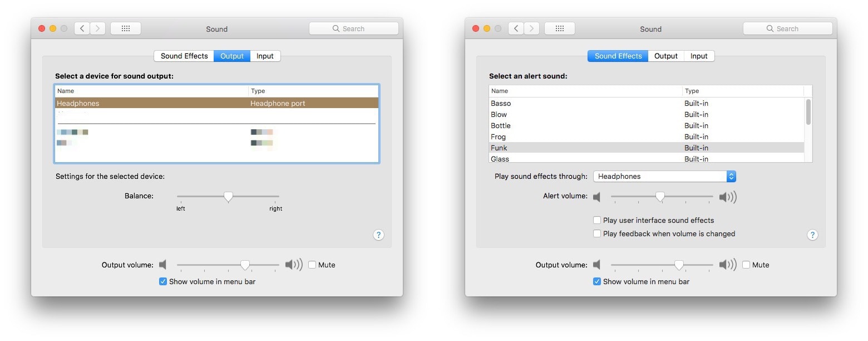Select Frog alert sound
Image resolution: width=868 pixels, height=341 pixels.
(x=647, y=137)
